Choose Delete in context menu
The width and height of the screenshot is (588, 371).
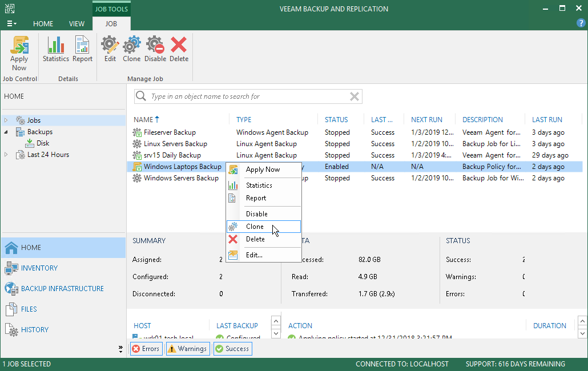[x=264, y=239]
